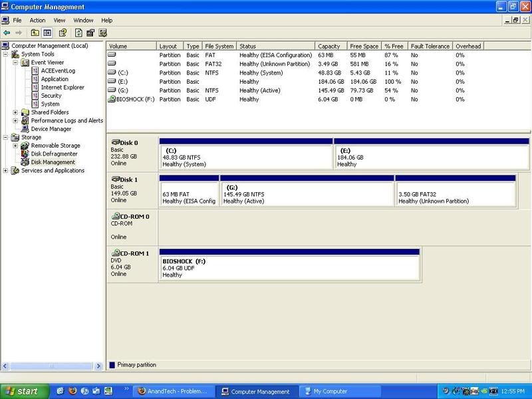532x399 pixels.
Task: Open Device Manager in the tree
Action: pyautogui.click(x=51, y=129)
